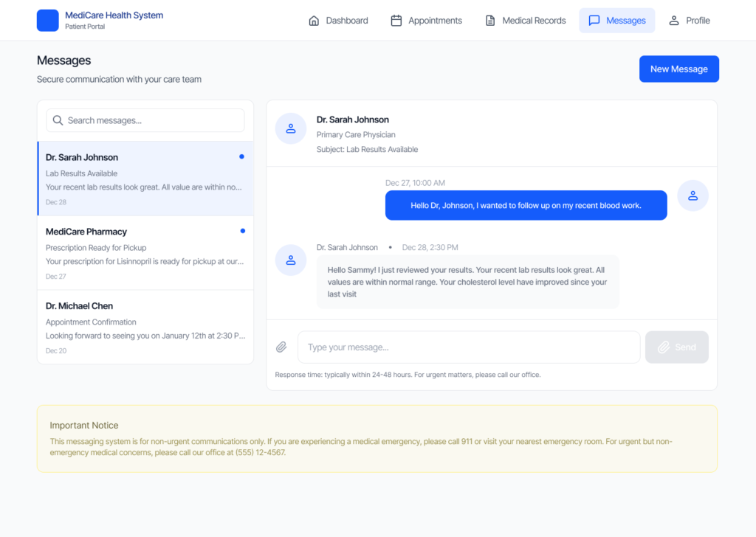Click Dr. Sarah Johnson's avatar in conversation header

coord(290,128)
